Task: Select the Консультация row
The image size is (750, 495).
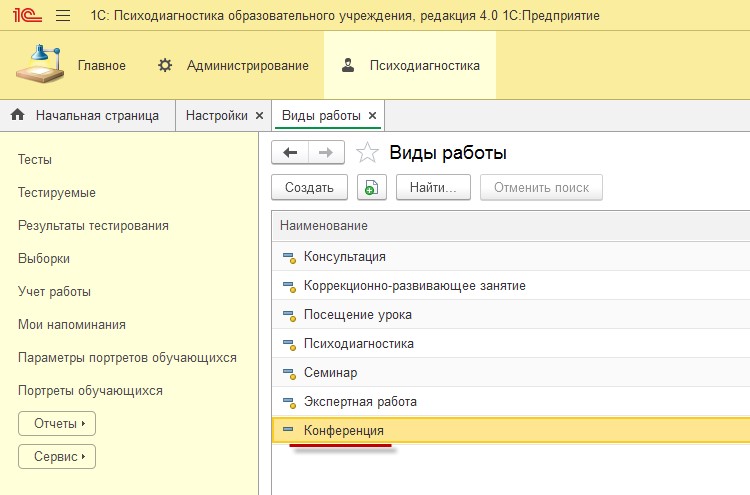Action: (x=511, y=257)
